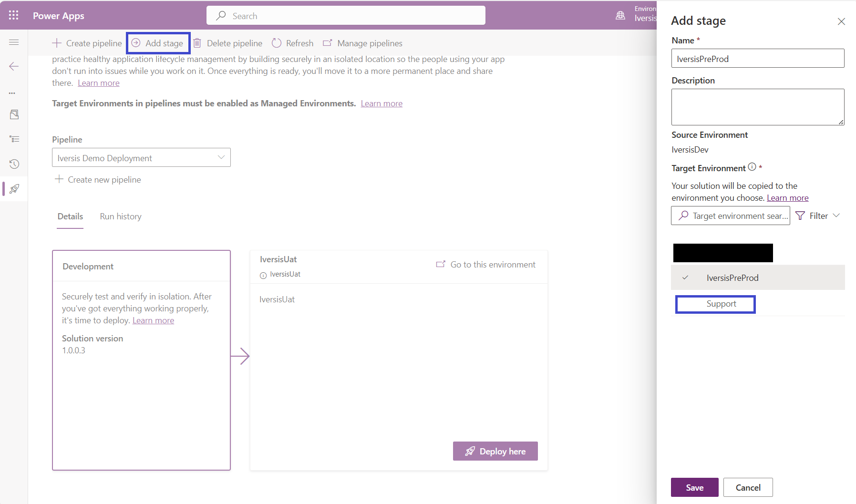Click the arrow between Development and IversisUat
Image resolution: width=856 pixels, height=504 pixels.
tap(240, 356)
